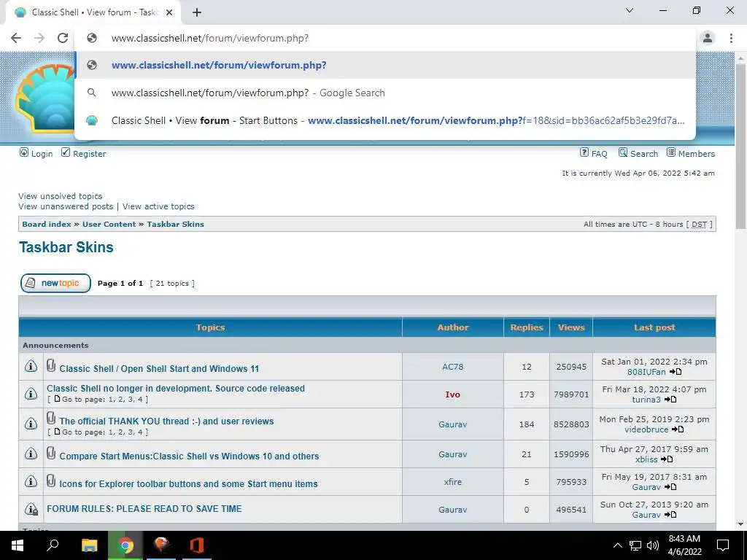The image size is (747, 560).
Task: Click the scrollbar down arrow
Action: tap(740, 524)
